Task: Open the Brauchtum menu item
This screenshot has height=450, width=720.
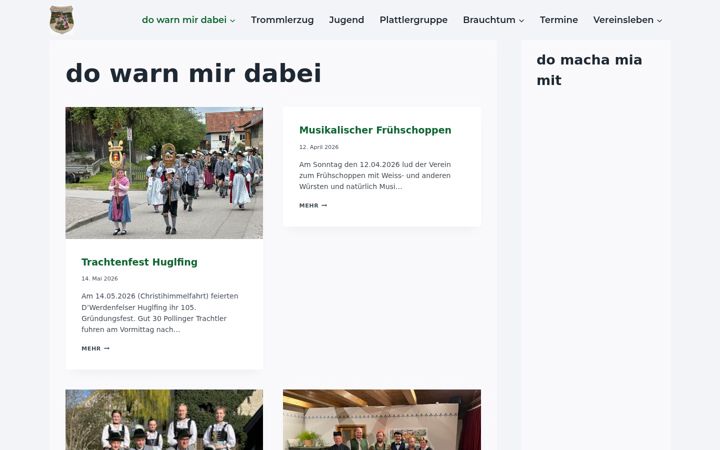Action: click(489, 20)
